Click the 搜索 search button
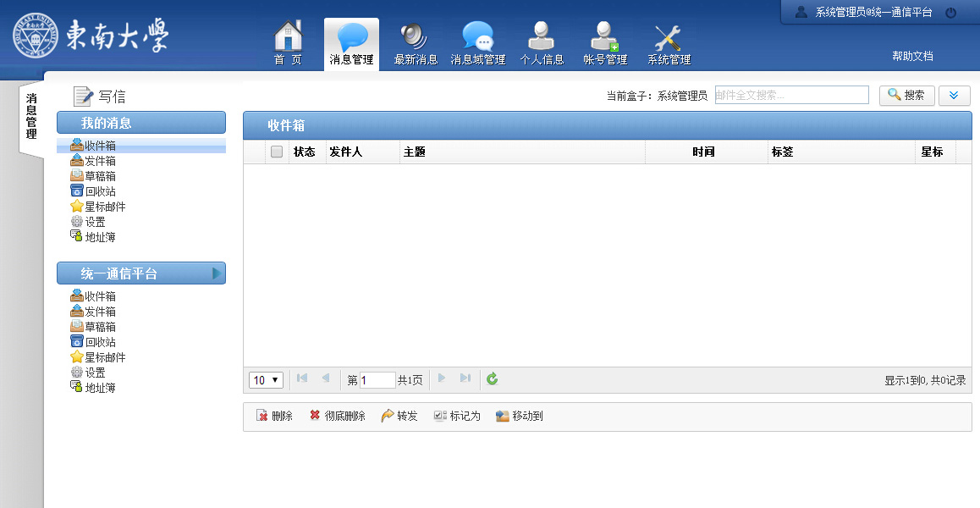The height and width of the screenshot is (508, 980). (906, 95)
